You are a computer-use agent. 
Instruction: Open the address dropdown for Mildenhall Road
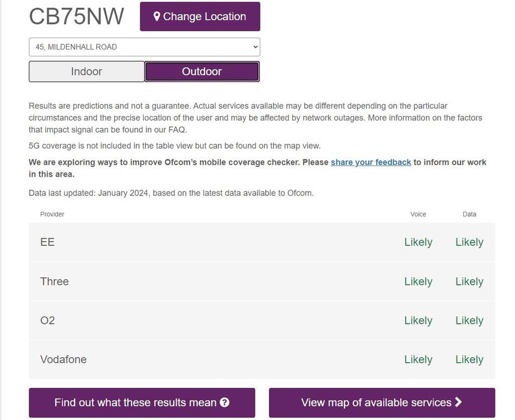(144, 47)
